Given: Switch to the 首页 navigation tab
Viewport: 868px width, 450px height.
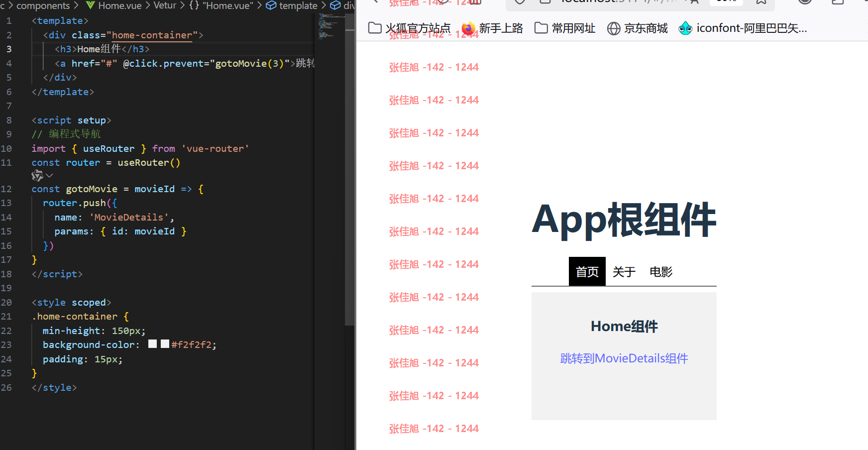Looking at the screenshot, I should 587,271.
